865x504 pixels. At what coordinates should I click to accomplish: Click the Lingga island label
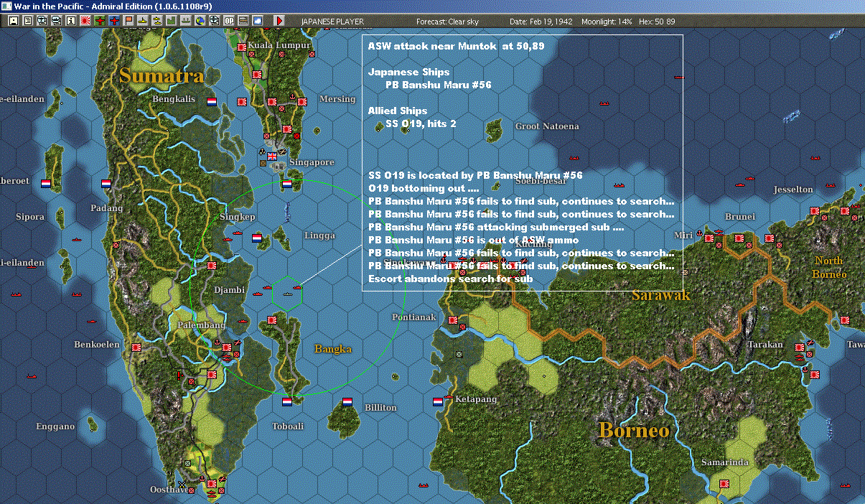click(320, 235)
